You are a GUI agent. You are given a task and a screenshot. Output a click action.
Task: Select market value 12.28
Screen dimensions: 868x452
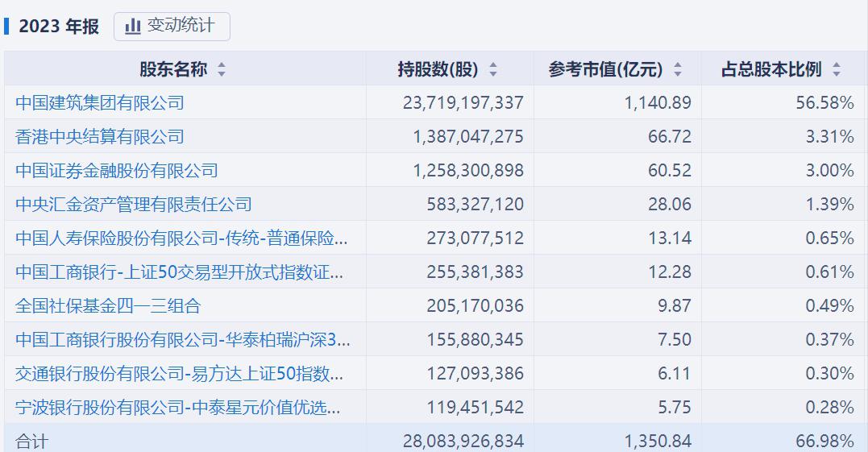pyautogui.click(x=670, y=272)
